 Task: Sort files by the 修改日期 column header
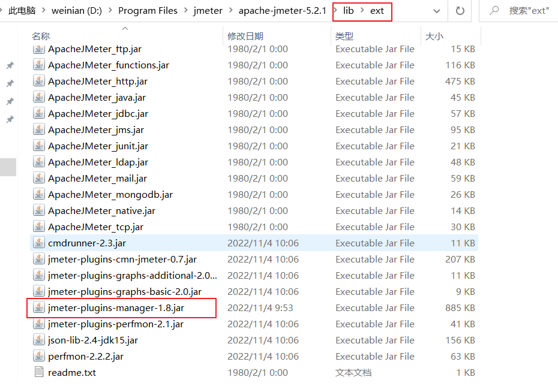point(245,37)
